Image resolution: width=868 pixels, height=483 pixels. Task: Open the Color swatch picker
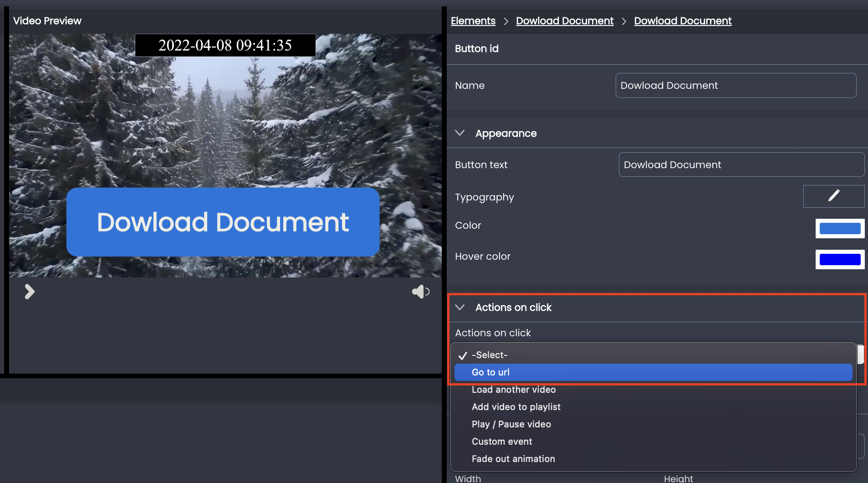click(840, 228)
